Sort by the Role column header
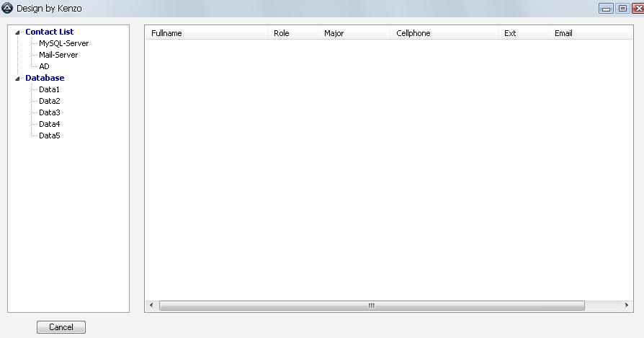The height and width of the screenshot is (338, 644). [x=293, y=33]
